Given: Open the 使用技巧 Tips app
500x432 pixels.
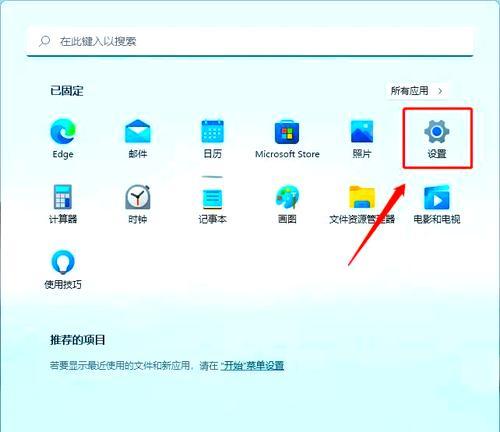Looking at the screenshot, I should [x=63, y=269].
